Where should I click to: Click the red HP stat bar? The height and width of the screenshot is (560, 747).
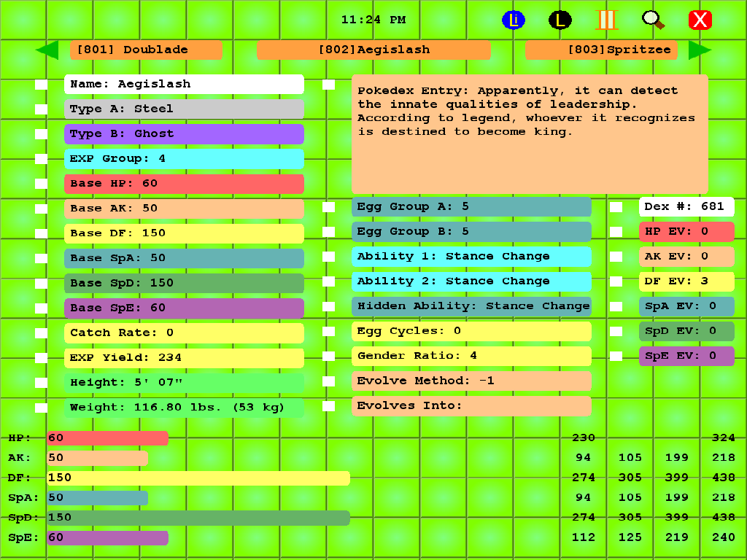tap(108, 438)
